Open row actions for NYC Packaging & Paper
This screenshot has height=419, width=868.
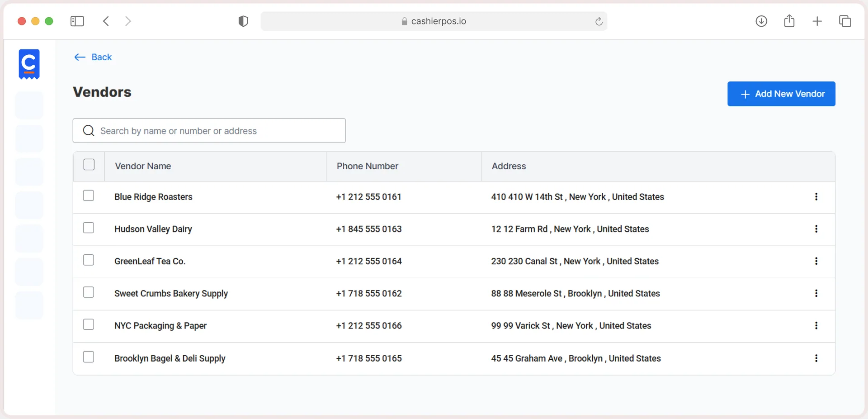[x=816, y=326]
